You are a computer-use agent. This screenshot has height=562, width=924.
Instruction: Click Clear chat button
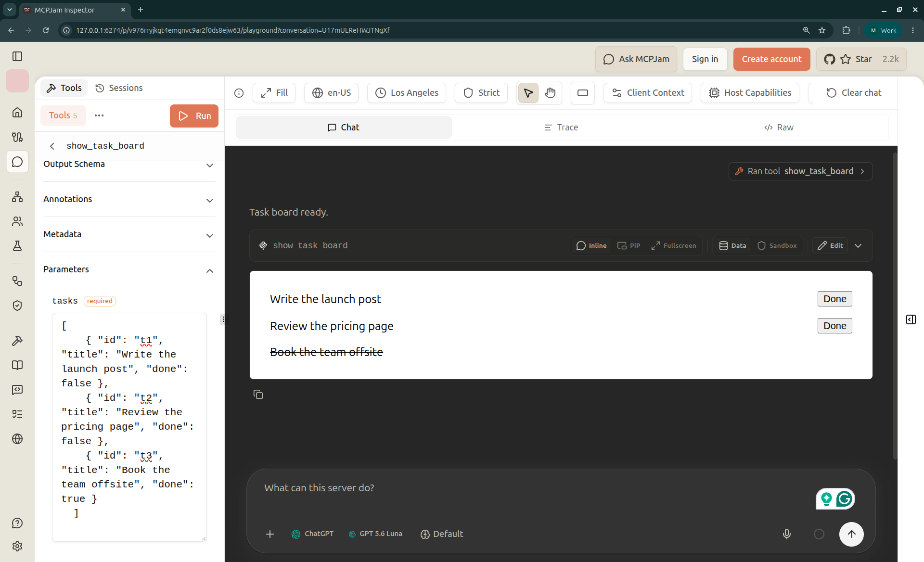[854, 93]
